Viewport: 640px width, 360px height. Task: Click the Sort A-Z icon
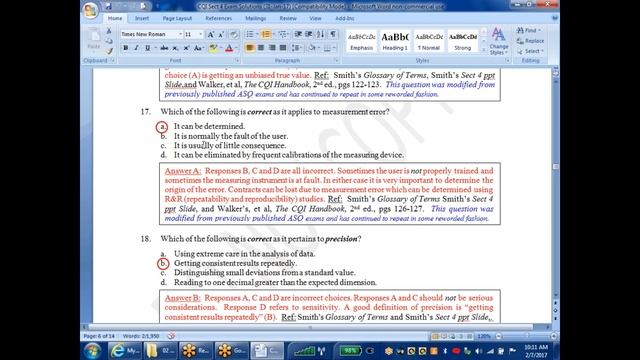click(321, 34)
